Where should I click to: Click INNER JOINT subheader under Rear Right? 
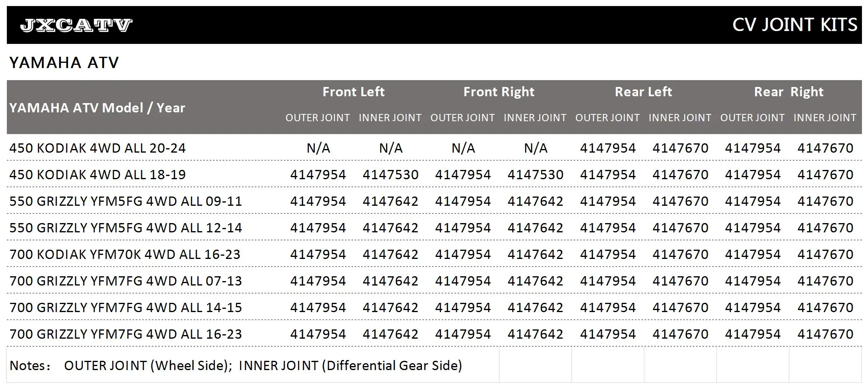tap(825, 118)
